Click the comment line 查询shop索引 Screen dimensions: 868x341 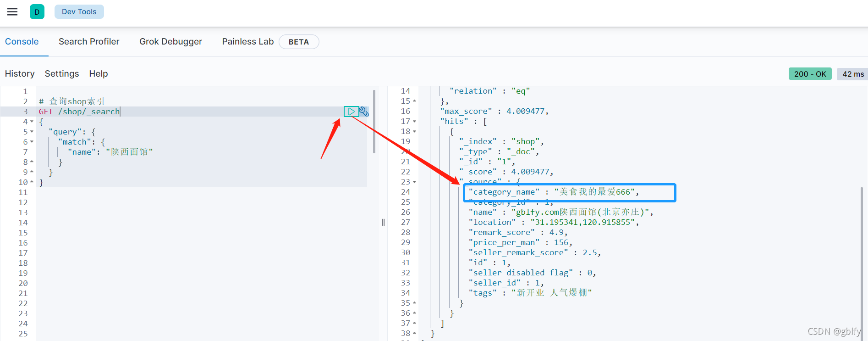click(72, 101)
